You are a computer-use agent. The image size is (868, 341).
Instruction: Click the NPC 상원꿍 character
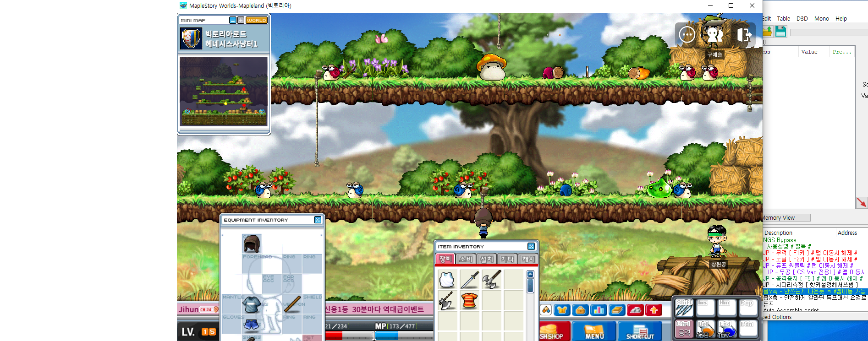717,240
